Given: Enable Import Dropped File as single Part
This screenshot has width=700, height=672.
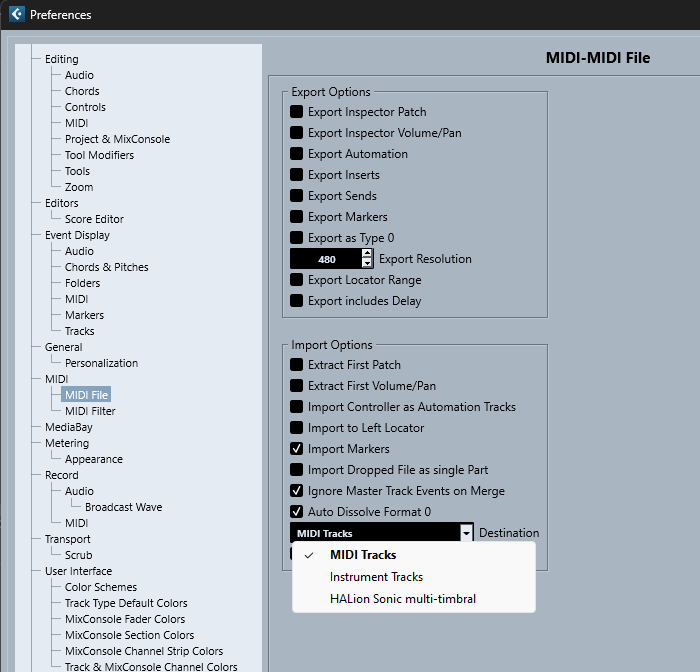Looking at the screenshot, I should coord(296,470).
